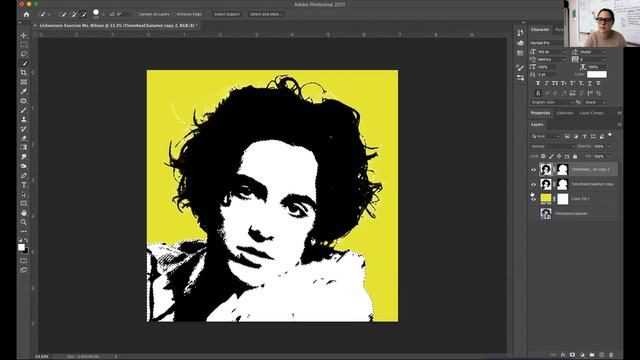The height and width of the screenshot is (360, 640).
Task: Click the foreground color swatch in toolbox
Action: click(x=21, y=247)
